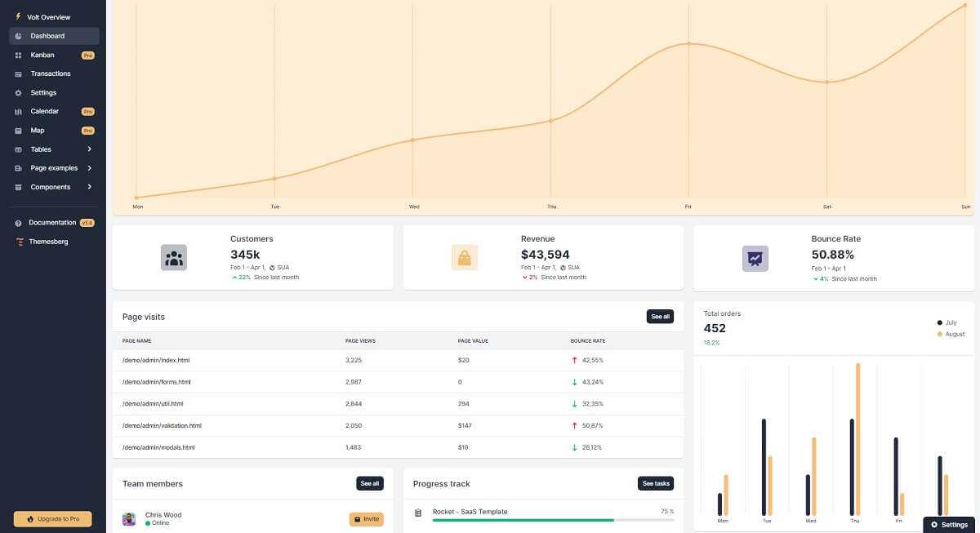This screenshot has height=533, width=980.
Task: Click the Settings gear icon in sidebar menu
Action: click(x=18, y=93)
